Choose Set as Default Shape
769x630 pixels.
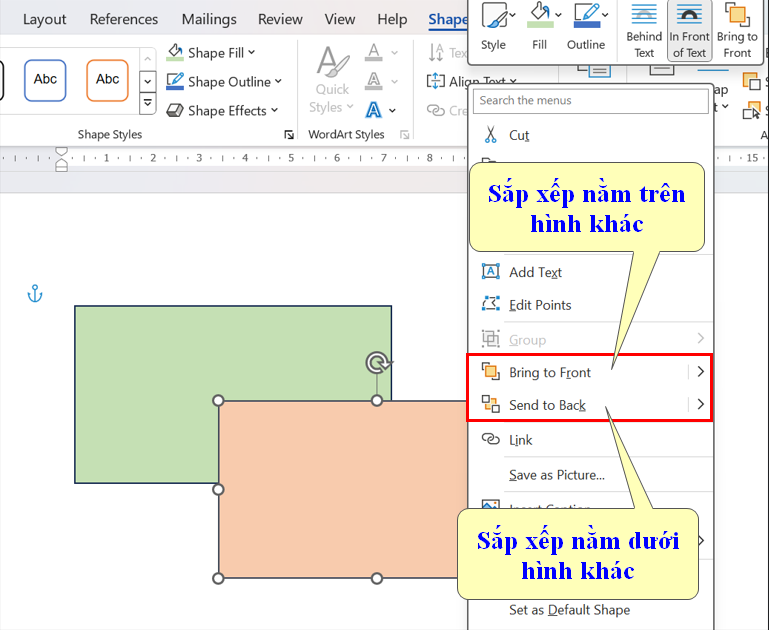[569, 610]
